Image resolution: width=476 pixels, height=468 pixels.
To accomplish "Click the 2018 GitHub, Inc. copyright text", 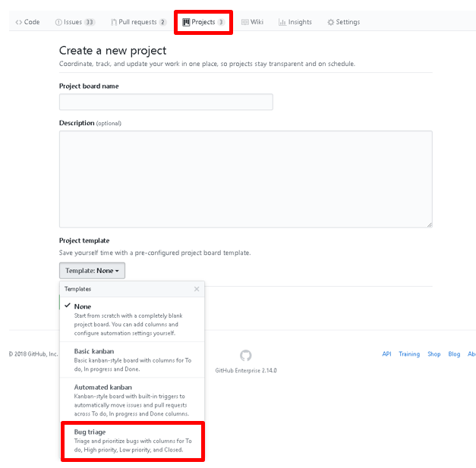I will coord(33,354).
